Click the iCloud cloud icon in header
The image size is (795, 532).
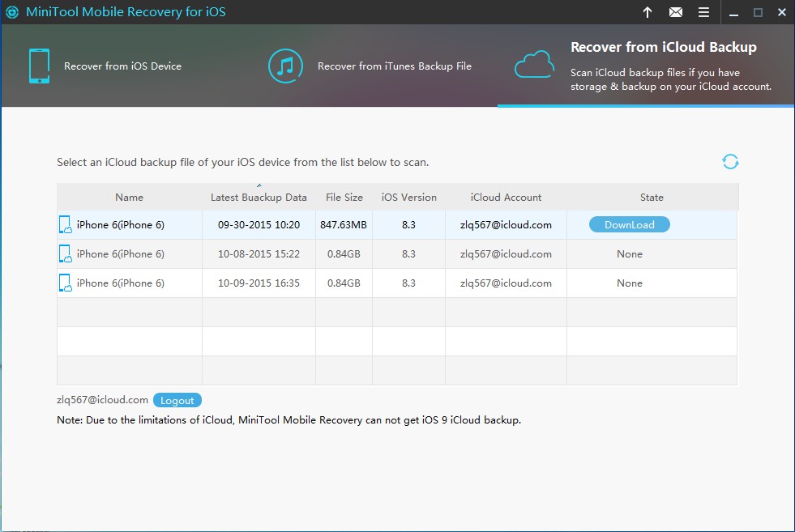click(x=534, y=64)
